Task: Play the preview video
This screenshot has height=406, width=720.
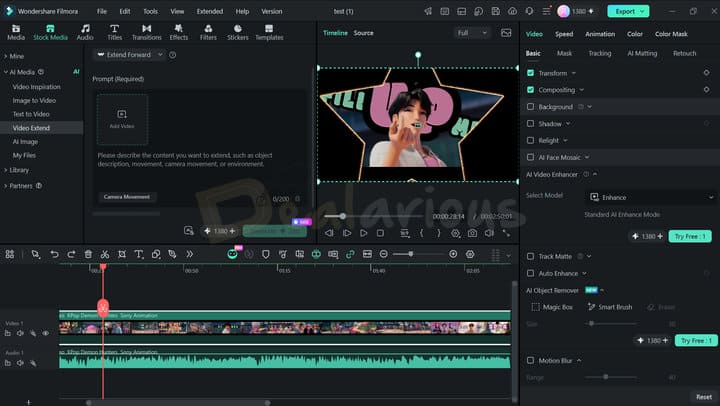Action: [x=363, y=233]
